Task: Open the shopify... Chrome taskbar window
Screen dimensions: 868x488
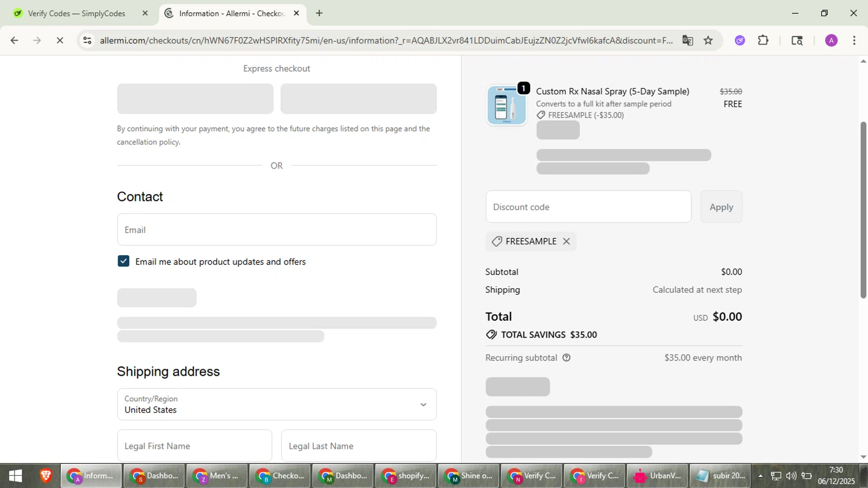Action: tap(405, 476)
